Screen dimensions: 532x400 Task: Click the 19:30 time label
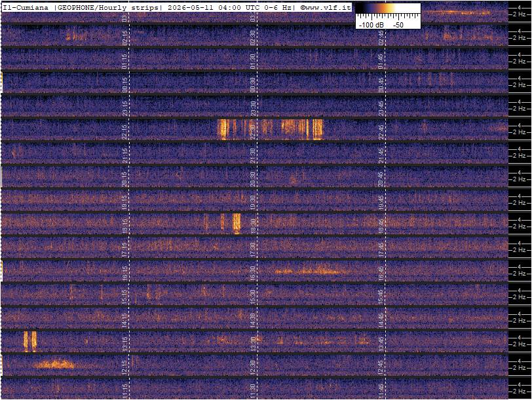[253, 202]
